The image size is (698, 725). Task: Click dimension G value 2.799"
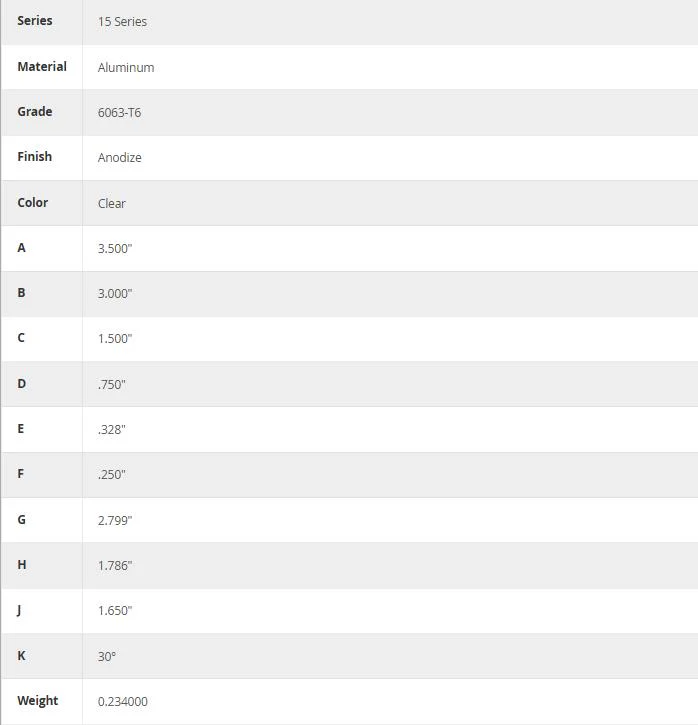[x=115, y=521]
